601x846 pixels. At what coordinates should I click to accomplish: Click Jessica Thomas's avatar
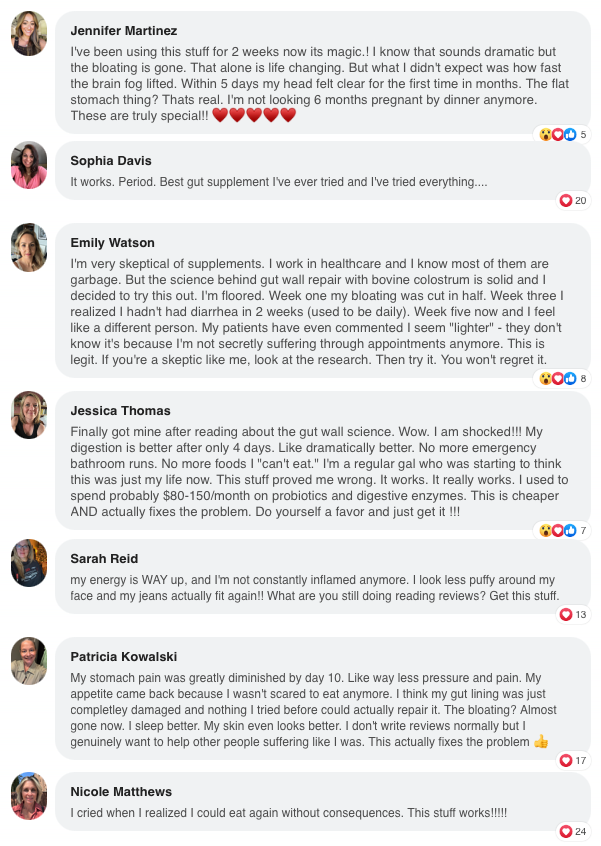pos(29,415)
